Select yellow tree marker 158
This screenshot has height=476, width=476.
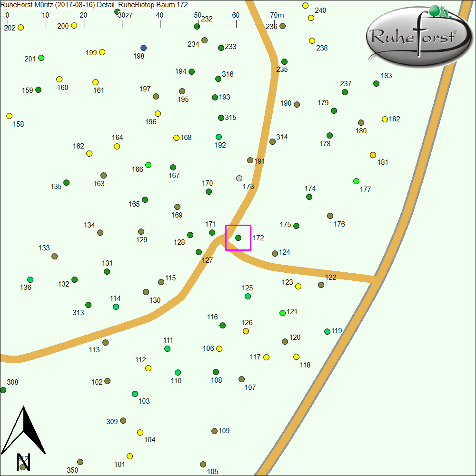click(x=10, y=116)
